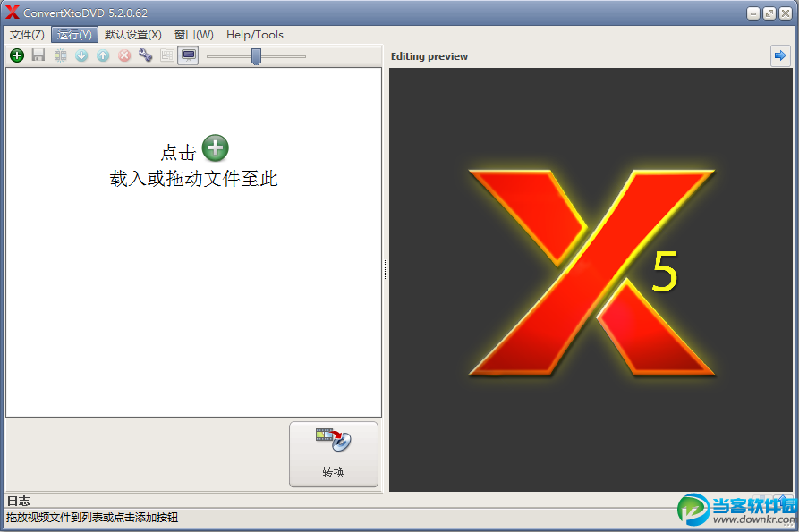Click the red remove item icon

[x=124, y=55]
